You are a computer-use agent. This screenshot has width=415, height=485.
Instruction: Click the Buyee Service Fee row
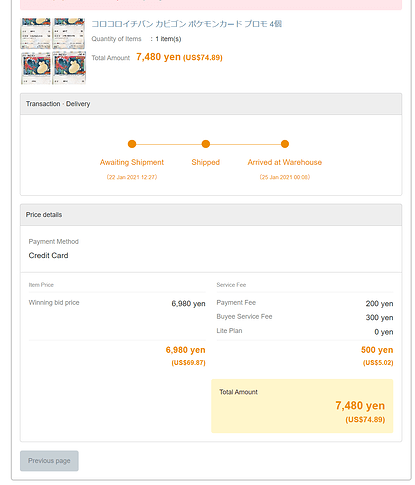click(x=305, y=317)
